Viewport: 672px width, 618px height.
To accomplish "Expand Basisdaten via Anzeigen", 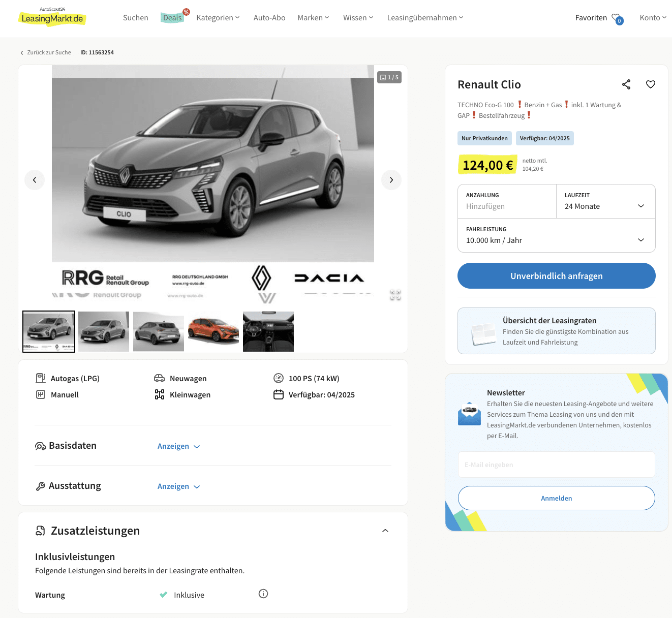I will [179, 446].
